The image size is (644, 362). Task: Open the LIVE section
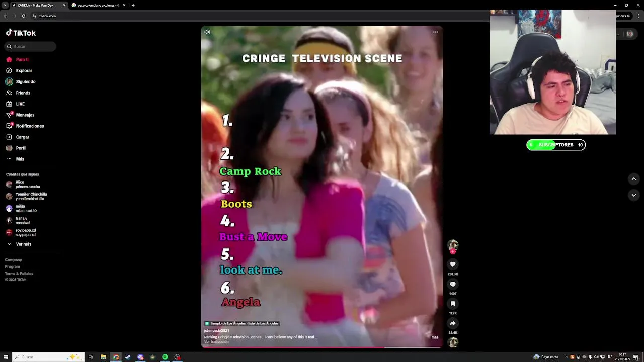click(x=15, y=104)
